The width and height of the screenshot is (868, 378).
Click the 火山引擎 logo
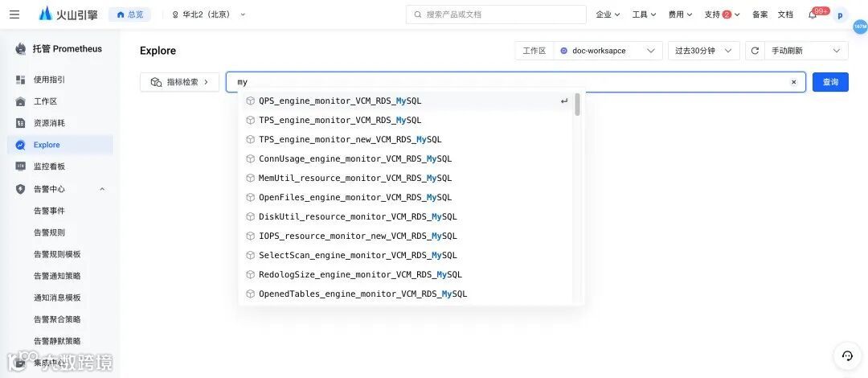(x=68, y=14)
